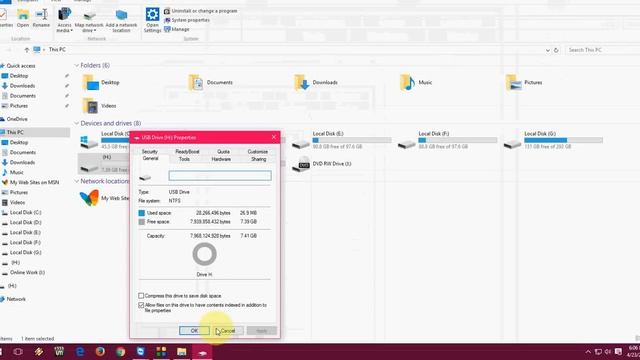Cancel the USB Drive Properties dialog
This screenshot has height=360, width=640.
click(x=228, y=331)
